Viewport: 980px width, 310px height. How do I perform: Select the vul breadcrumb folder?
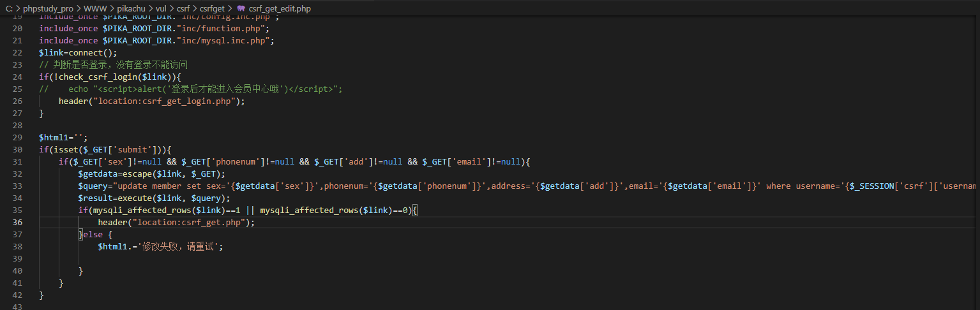tap(162, 9)
